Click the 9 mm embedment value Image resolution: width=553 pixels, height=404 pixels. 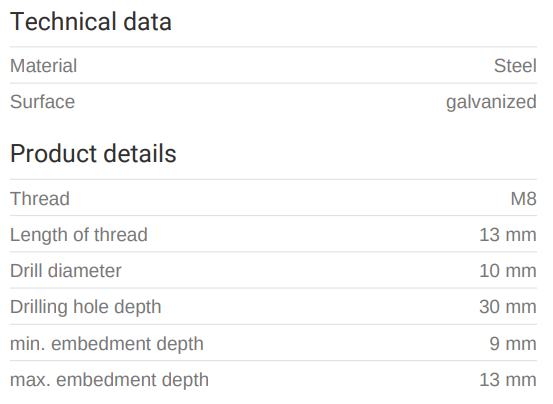(x=513, y=344)
